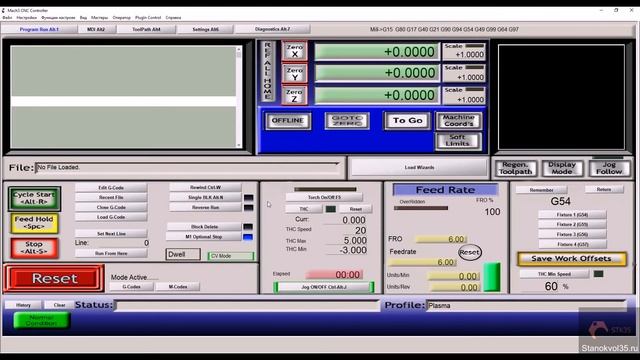Switch to the Settings Alt6 tab

(x=205, y=29)
